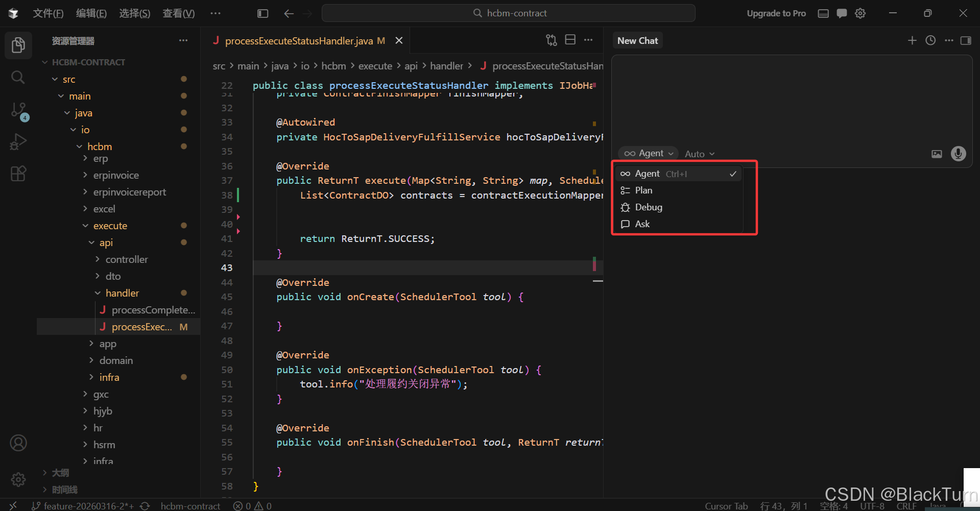Viewport: 980px width, 511px height.
Task: Open the Run and Debug view
Action: pyautogui.click(x=18, y=141)
